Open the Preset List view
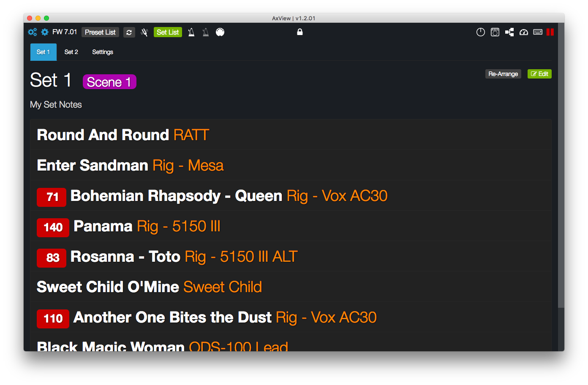This screenshot has width=588, height=385. tap(100, 32)
